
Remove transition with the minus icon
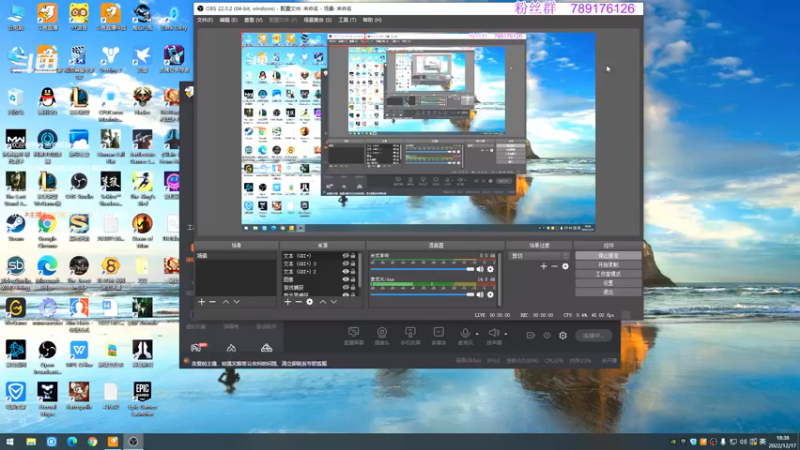[554, 266]
